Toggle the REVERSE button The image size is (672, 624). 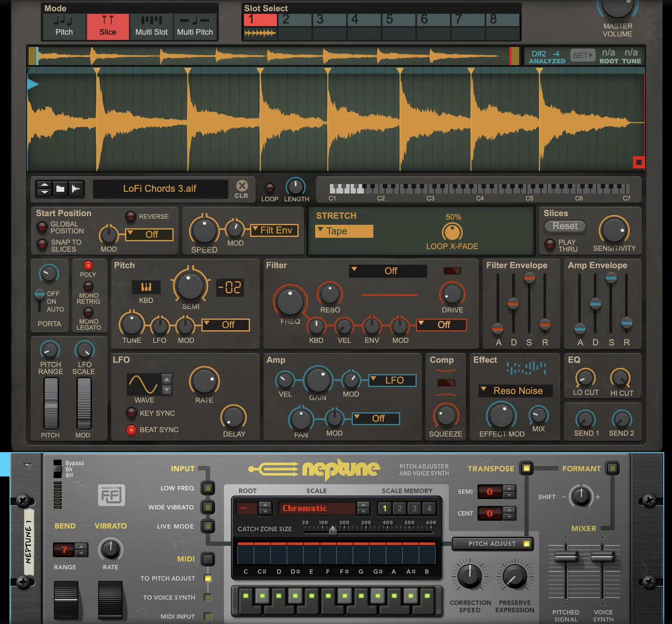pyautogui.click(x=130, y=216)
